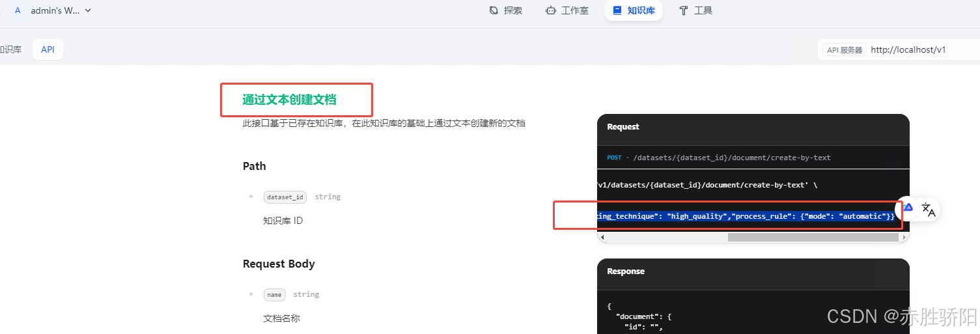980x334 pixels.
Task: Click the interface description paragraph
Action: pos(384,123)
